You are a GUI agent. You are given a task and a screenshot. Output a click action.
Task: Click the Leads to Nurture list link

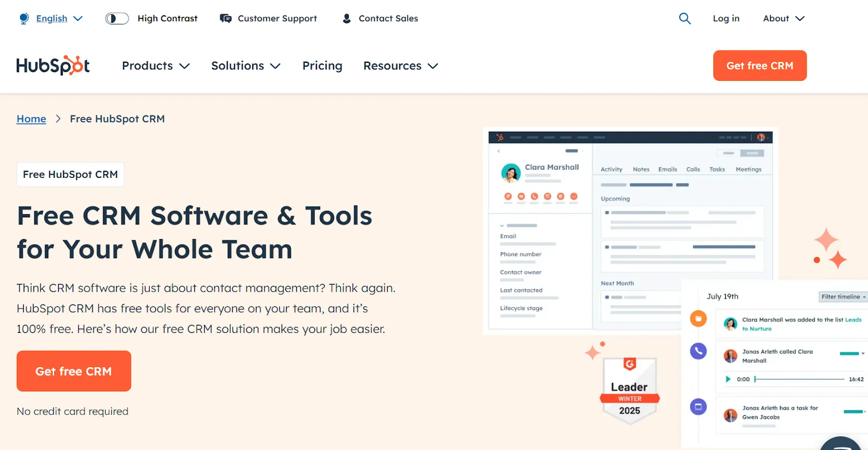click(x=853, y=320)
